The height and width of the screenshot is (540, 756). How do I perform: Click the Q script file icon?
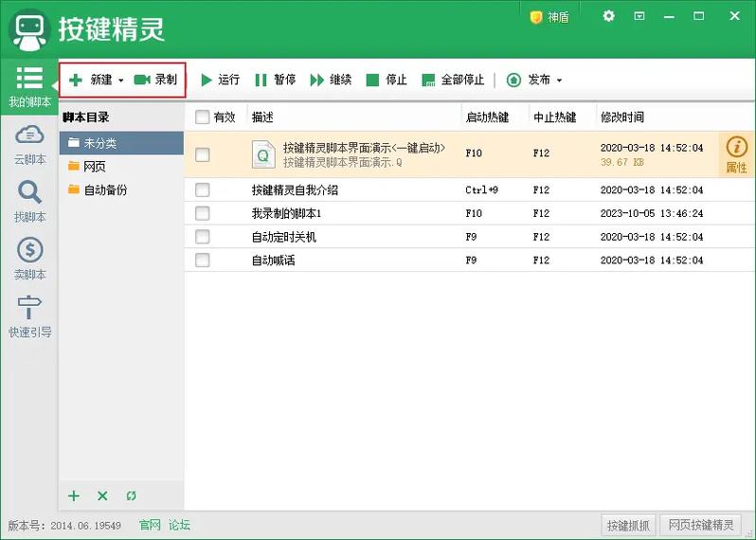263,154
